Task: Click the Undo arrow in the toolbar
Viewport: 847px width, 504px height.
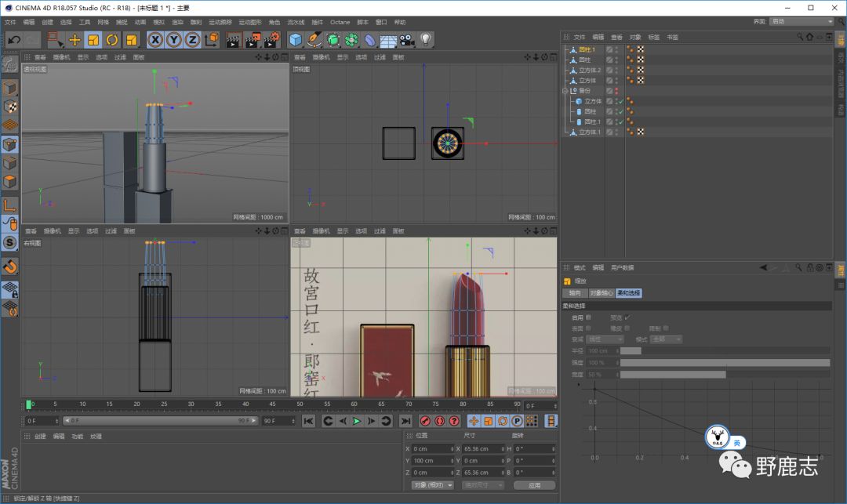Action: [13, 39]
